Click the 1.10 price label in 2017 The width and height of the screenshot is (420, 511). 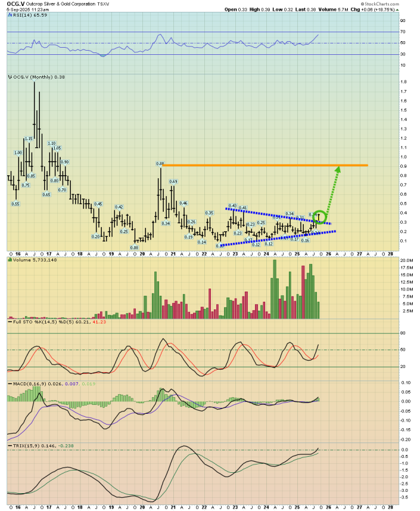(52, 143)
